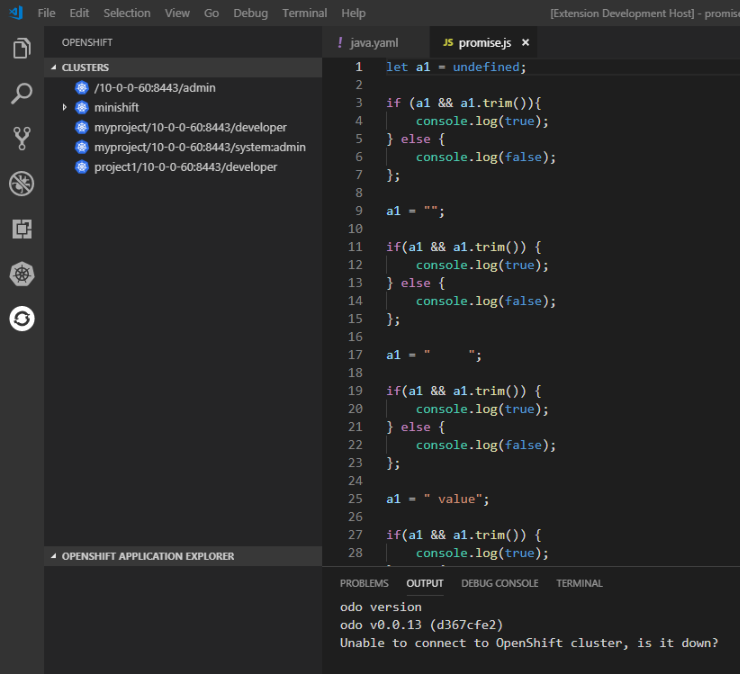Click the 'odo v0.0.13 (d367cfe2)' output line
The height and width of the screenshot is (674, 740).
421,625
